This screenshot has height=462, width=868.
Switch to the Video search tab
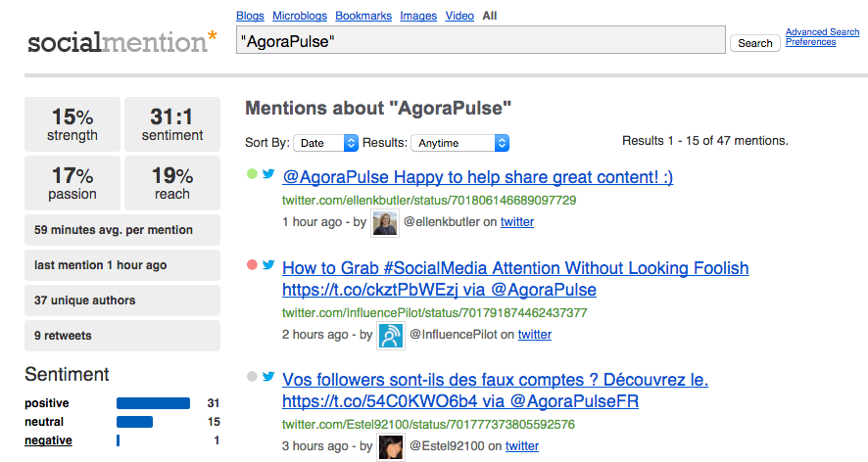click(x=459, y=16)
